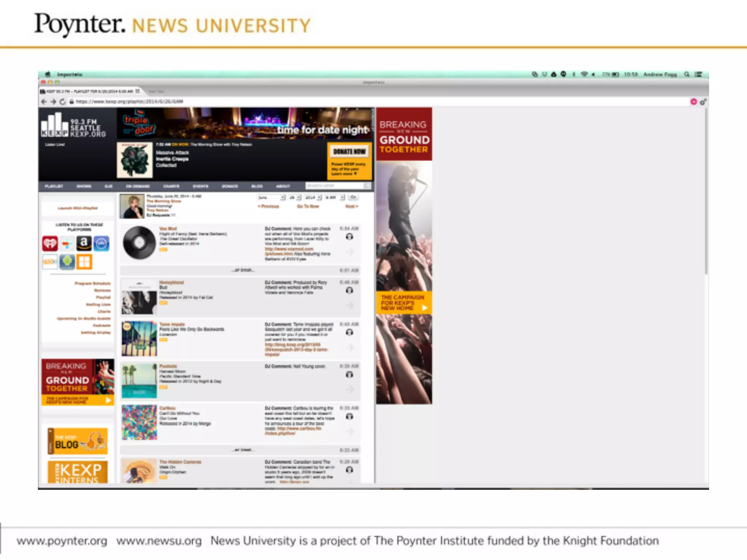This screenshot has width=747, height=560.
Task: Click the browser back arrow
Action: (44, 102)
